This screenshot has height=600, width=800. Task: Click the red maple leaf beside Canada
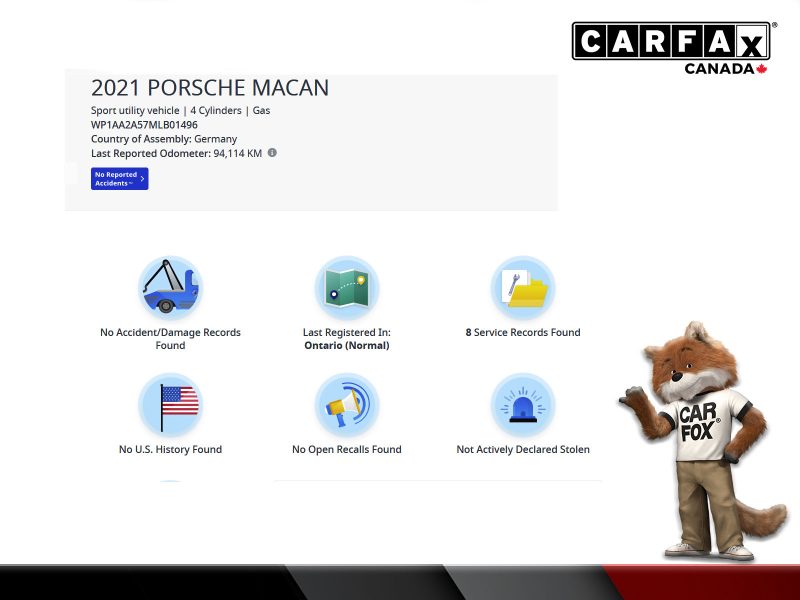pos(761,69)
